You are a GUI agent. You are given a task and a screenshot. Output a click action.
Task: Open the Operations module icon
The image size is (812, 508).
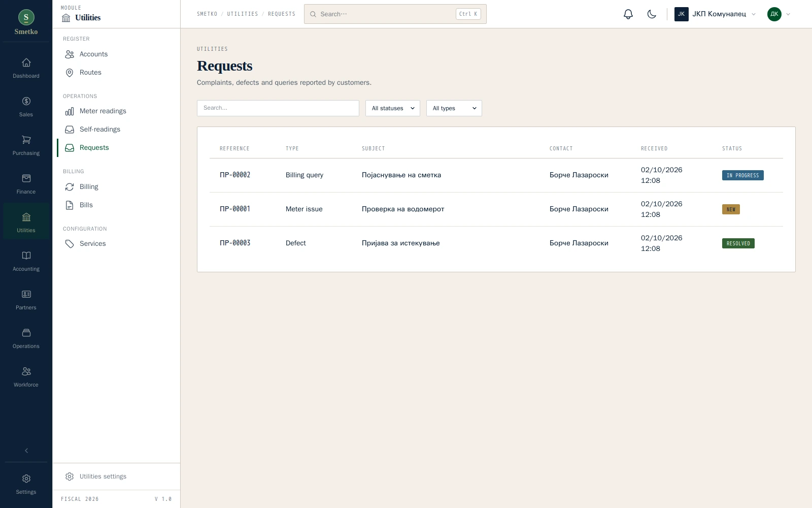tap(26, 333)
